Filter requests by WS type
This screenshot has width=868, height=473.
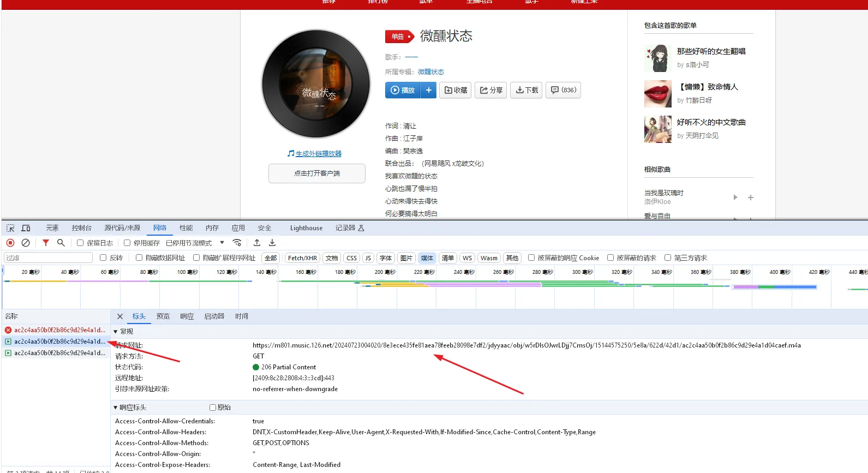coord(468,258)
